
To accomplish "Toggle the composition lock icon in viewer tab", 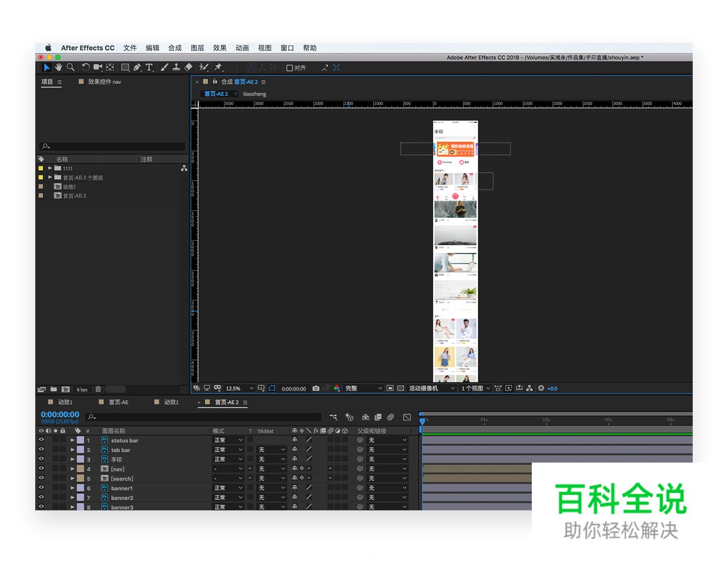I will click(x=215, y=81).
